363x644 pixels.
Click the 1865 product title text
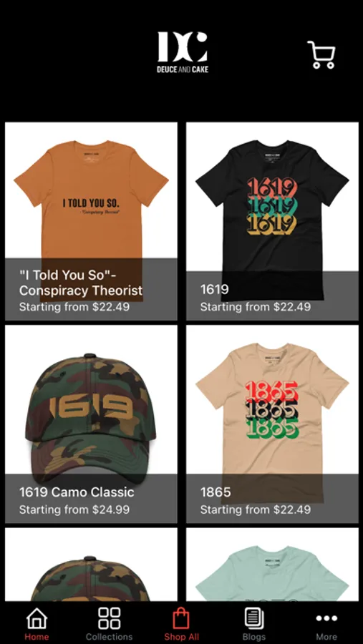pos(216,492)
